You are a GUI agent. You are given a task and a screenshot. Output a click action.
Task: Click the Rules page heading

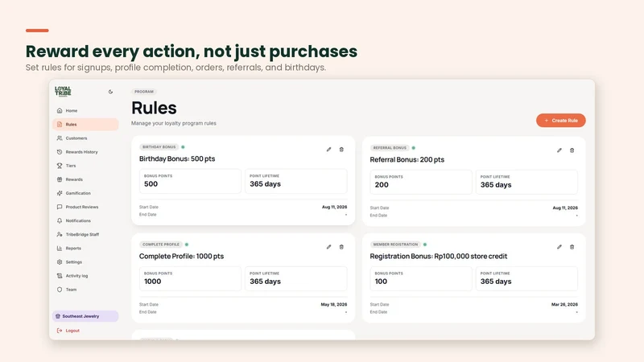point(154,108)
